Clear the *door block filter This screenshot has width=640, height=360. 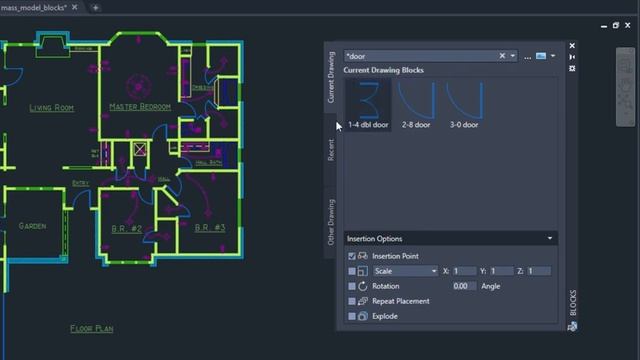click(502, 56)
